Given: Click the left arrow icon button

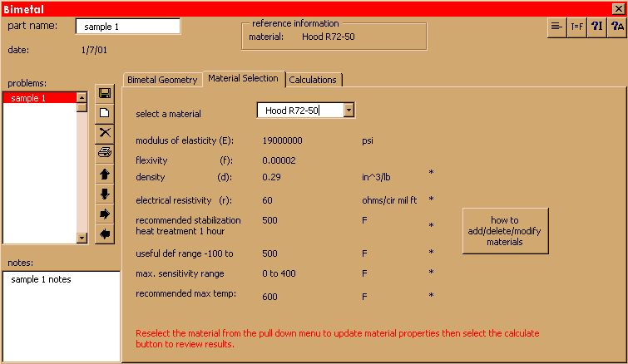Looking at the screenshot, I should [105, 234].
